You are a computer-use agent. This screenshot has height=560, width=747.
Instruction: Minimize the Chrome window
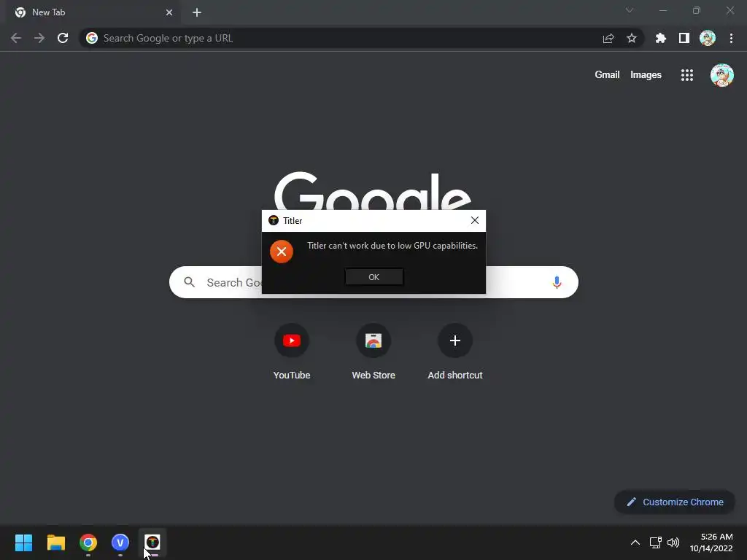click(662, 10)
